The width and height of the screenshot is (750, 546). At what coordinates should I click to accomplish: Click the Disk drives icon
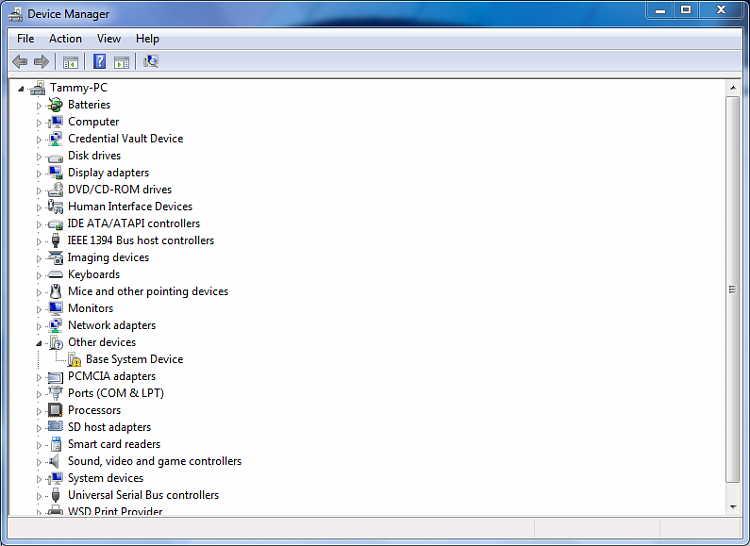point(55,157)
